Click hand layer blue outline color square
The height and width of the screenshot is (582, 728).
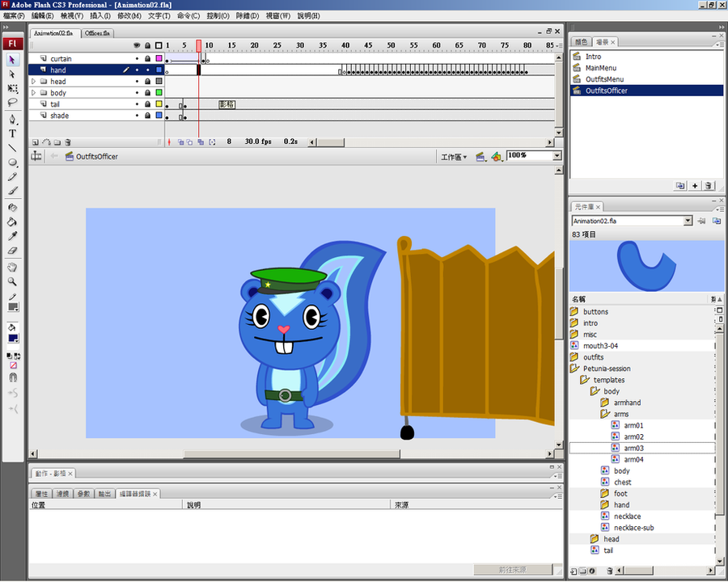click(159, 70)
